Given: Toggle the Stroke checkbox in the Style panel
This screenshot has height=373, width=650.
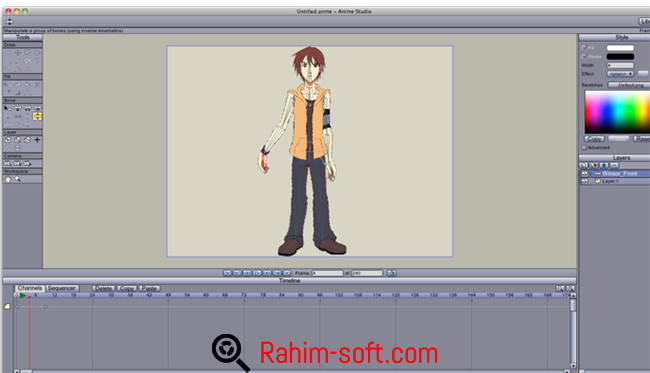Looking at the screenshot, I should click(x=585, y=56).
